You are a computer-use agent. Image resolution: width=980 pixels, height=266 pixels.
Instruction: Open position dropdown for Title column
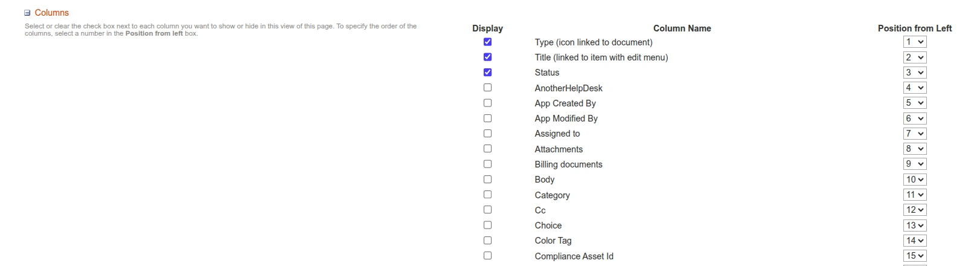coord(914,57)
